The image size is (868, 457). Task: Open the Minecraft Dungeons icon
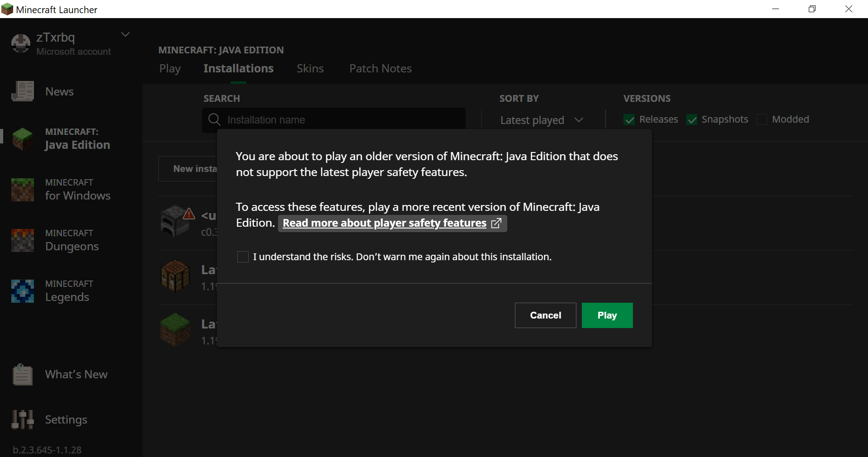point(23,240)
